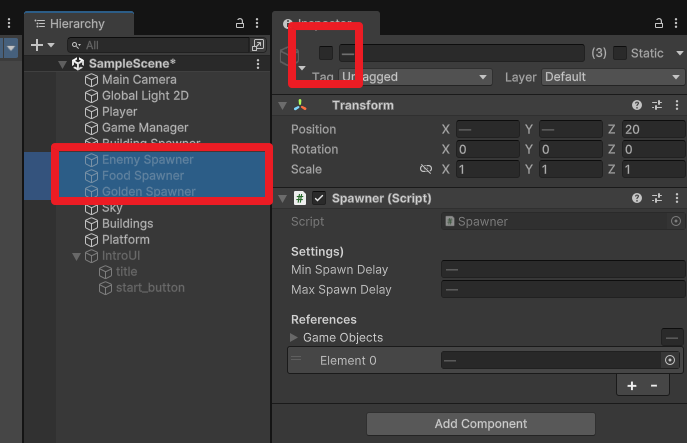Open object picker for Element 0
Screen dimensions: 687x443
tap(670, 360)
